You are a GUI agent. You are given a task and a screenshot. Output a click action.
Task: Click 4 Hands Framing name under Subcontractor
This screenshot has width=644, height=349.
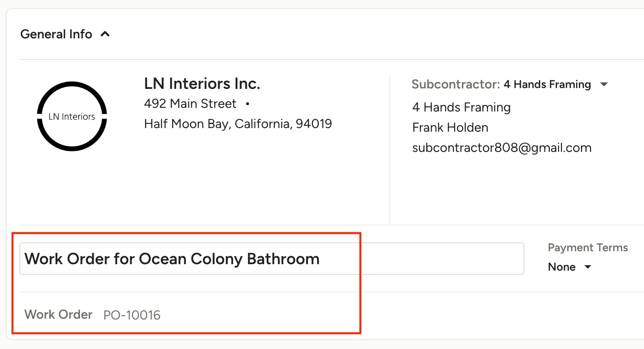(x=461, y=107)
